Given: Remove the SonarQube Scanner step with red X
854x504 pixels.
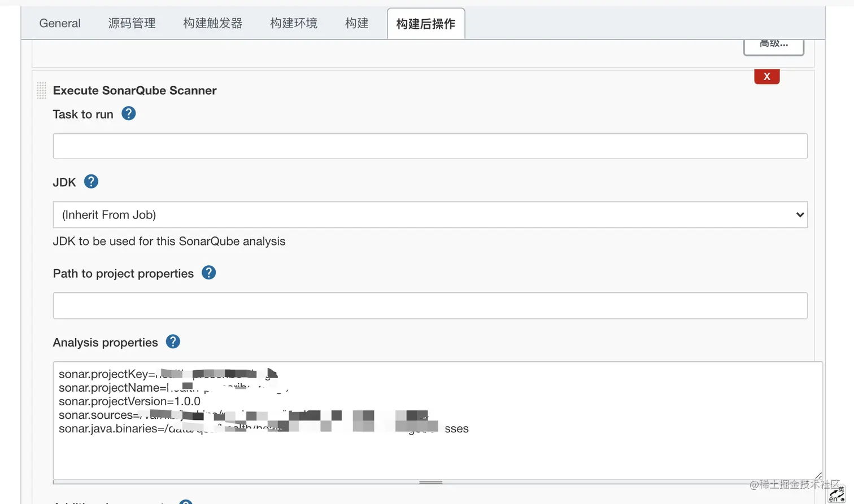Looking at the screenshot, I should coord(766,76).
